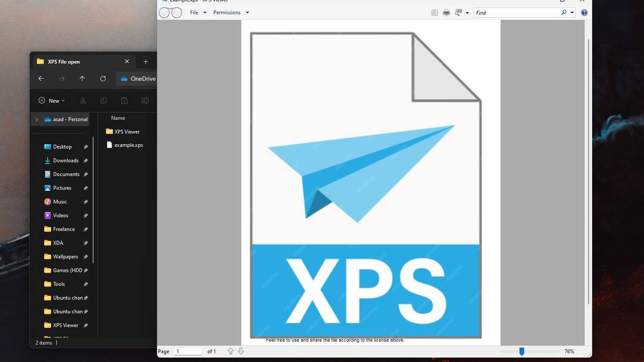
Task: Open the example.xps file
Action: (128, 145)
